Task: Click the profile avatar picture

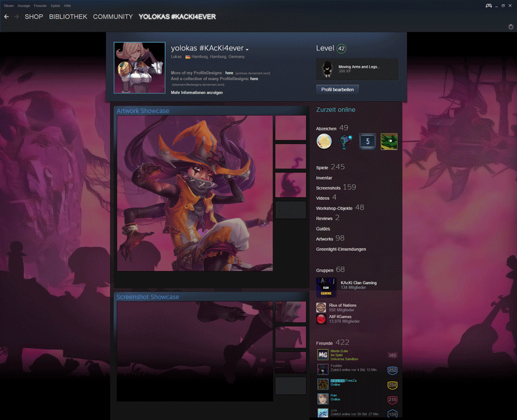Action: pyautogui.click(x=140, y=68)
